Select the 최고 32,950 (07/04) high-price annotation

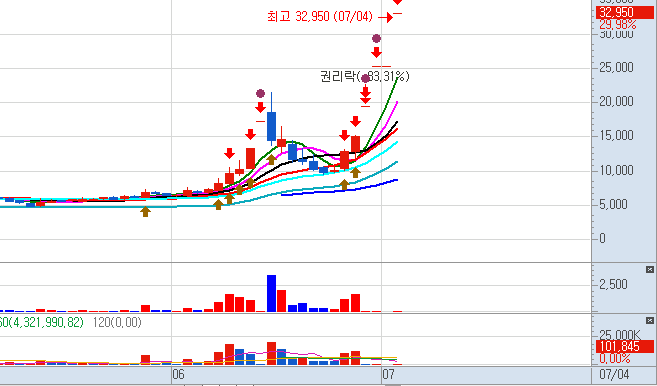320,16
